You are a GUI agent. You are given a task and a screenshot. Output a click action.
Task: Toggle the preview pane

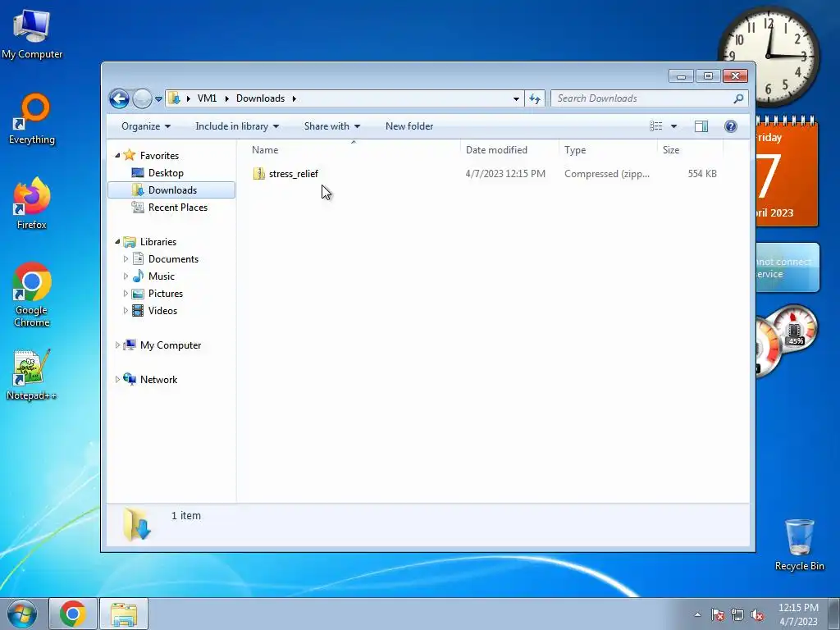click(701, 126)
